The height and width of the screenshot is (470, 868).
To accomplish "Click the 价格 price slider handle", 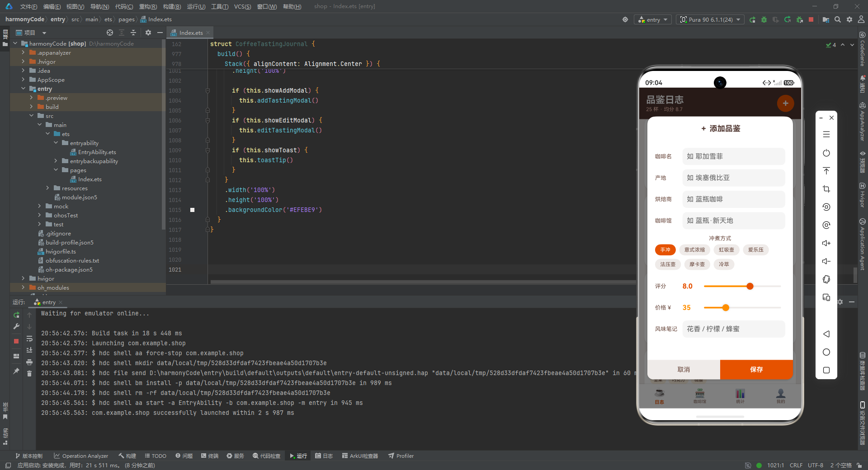I will pyautogui.click(x=726, y=308).
